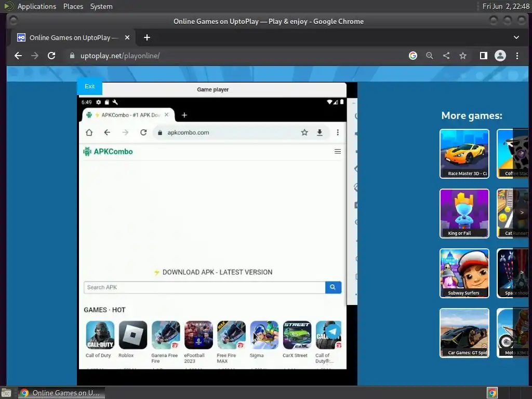Click the zoom out magnifier icon in the address bar
Viewport: 532px width, 399px height.
pos(430,56)
